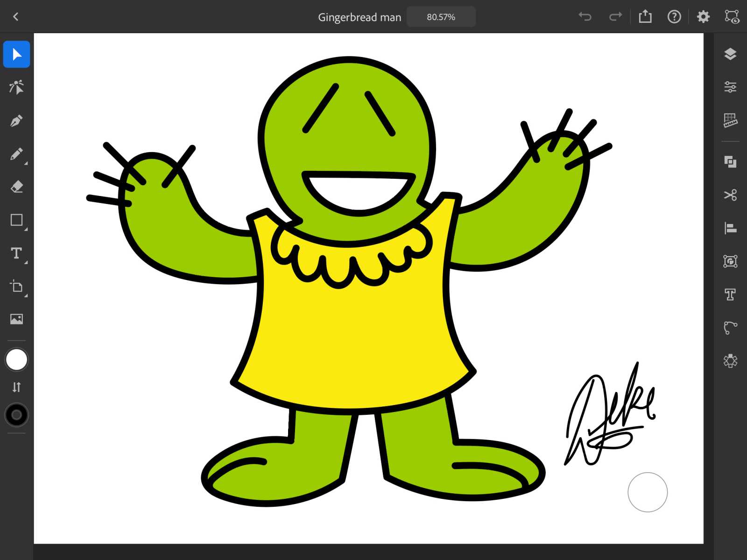Choose the Pencil drawing tool
This screenshot has width=747, height=560.
pos(17,154)
